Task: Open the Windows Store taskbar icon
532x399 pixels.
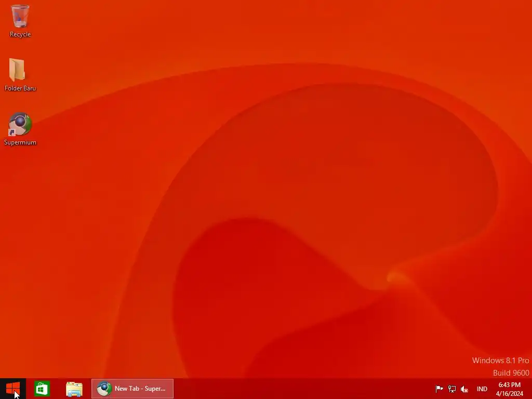Action: pos(42,389)
